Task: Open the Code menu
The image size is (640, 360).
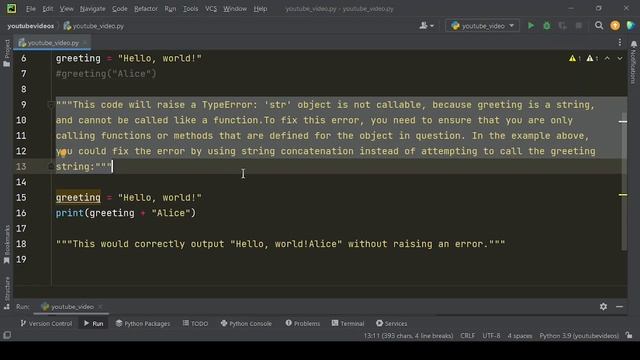Action: click(120, 9)
